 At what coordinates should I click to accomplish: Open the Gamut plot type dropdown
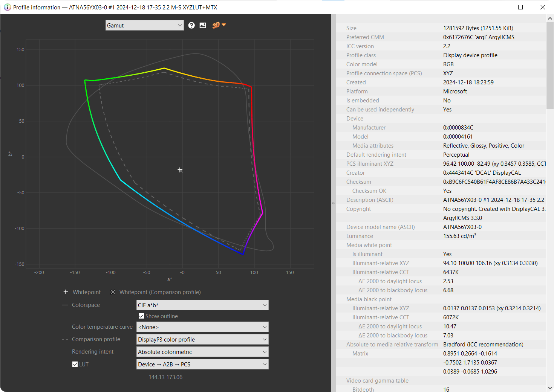(144, 25)
